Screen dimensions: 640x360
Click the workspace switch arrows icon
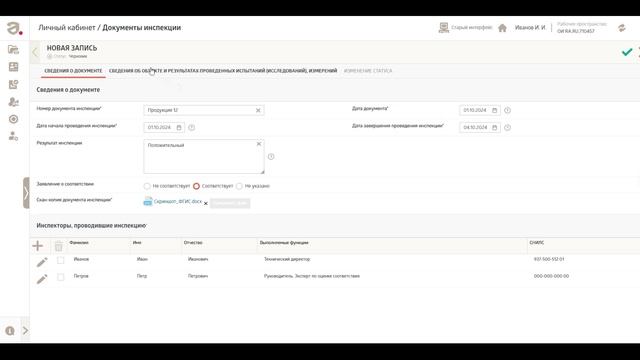[x=622, y=28]
